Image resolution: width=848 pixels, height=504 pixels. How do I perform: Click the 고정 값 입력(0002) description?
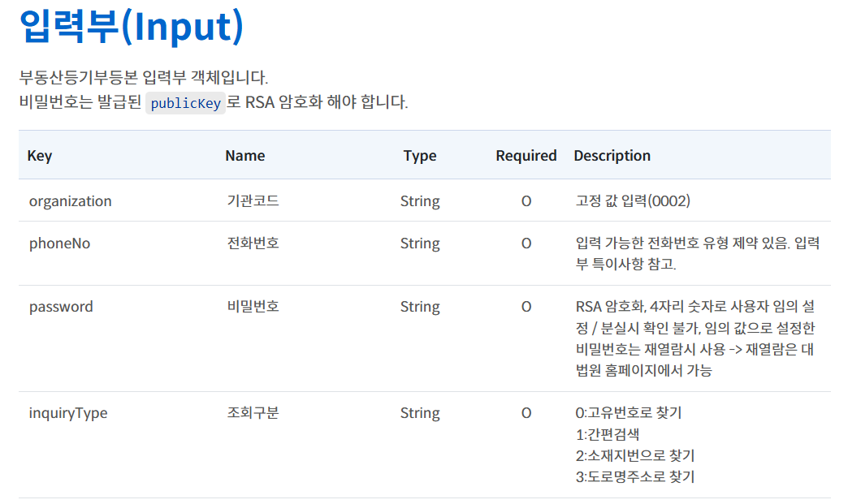point(633,201)
